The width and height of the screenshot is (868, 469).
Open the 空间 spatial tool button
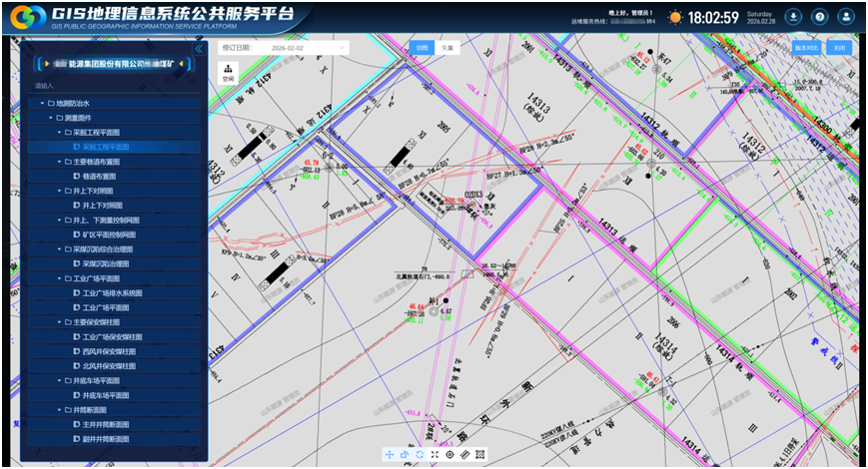tap(228, 72)
